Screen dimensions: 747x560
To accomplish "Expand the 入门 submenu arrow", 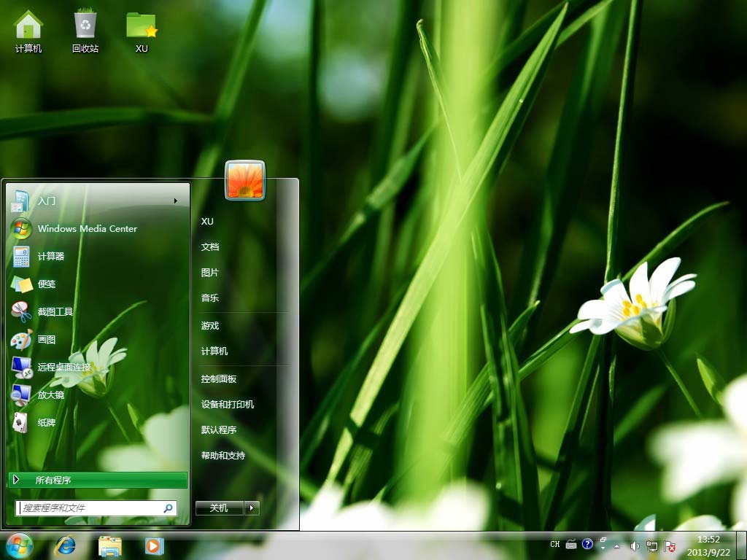I will (x=176, y=201).
